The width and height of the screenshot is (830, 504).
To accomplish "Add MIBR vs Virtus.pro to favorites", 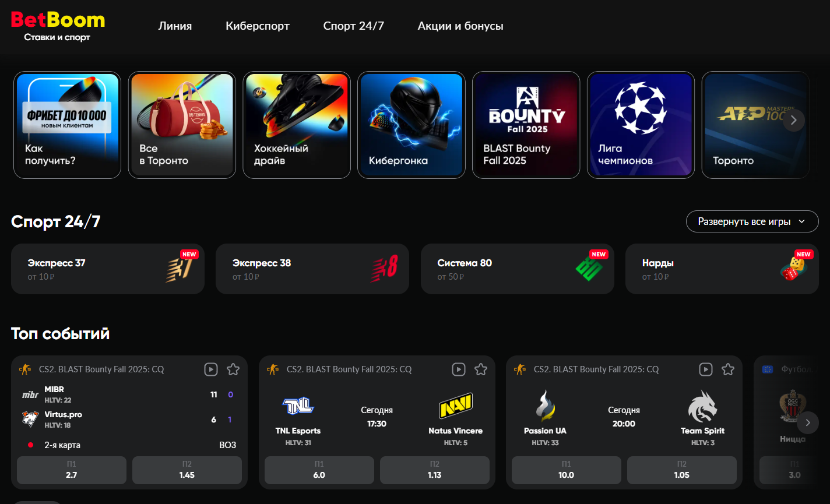I will tap(233, 369).
